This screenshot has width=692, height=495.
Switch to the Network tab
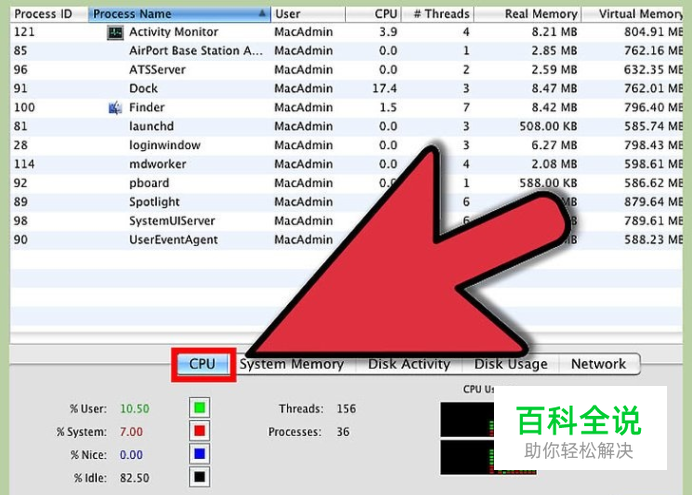(x=598, y=364)
